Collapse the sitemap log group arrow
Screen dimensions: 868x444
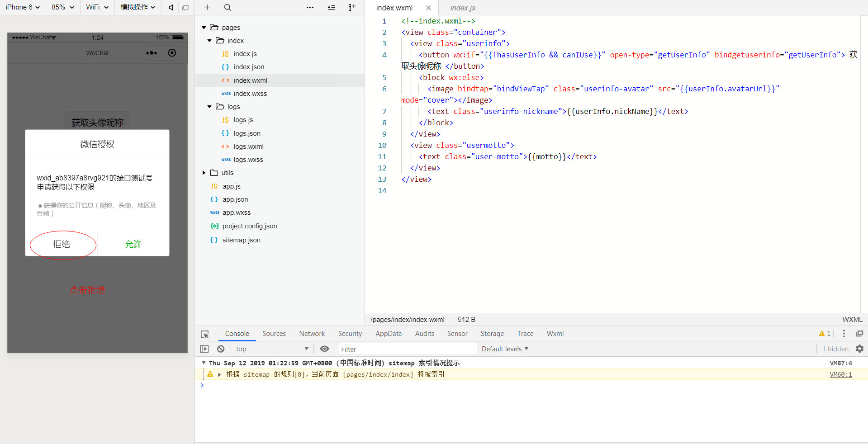pos(204,363)
